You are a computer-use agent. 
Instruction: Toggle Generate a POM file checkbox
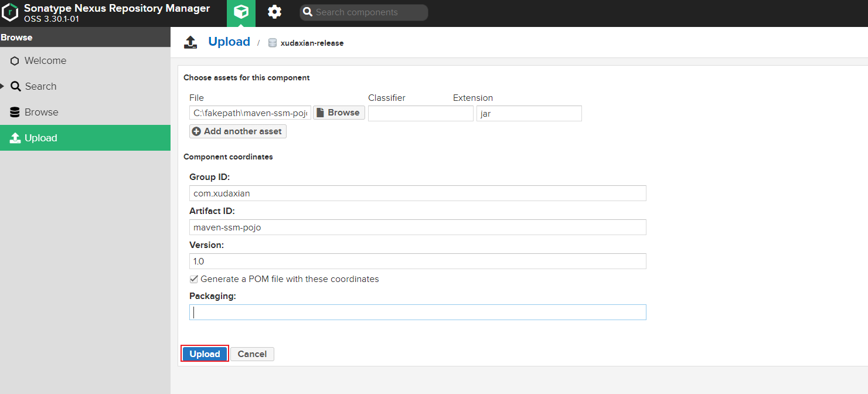(194, 279)
